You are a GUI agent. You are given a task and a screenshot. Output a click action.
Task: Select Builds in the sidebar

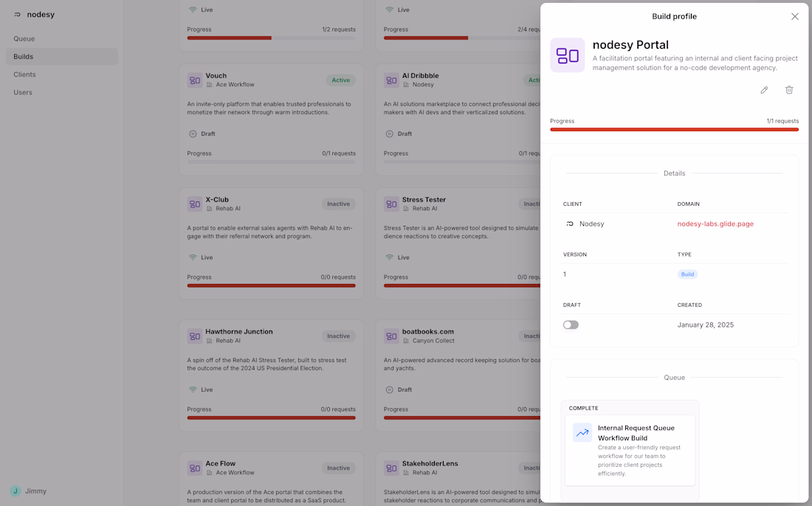(24, 57)
